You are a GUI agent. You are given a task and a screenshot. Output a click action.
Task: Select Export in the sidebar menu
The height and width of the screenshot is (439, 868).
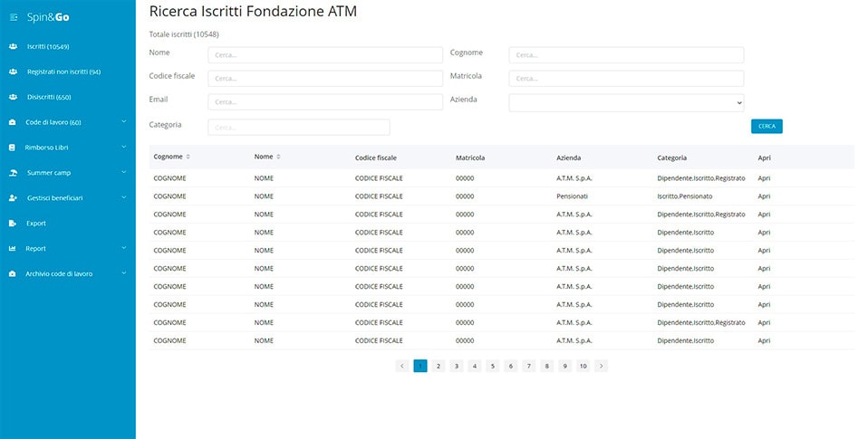tap(36, 224)
